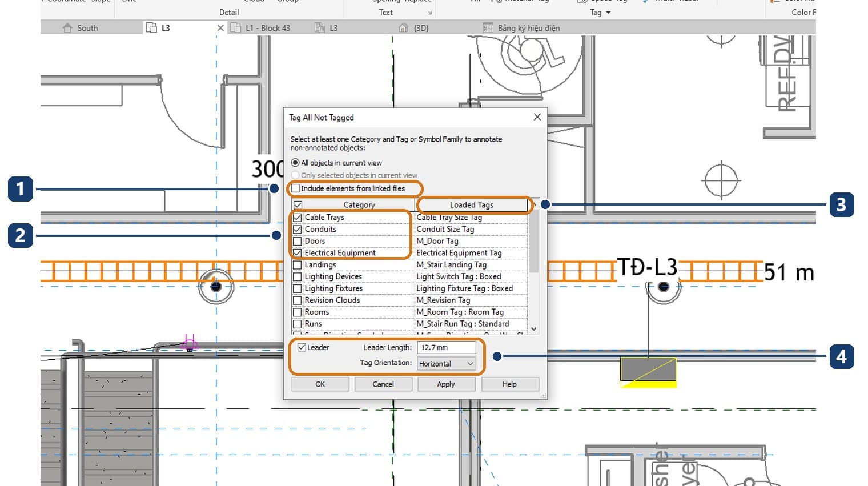Click the Apply button
The height and width of the screenshot is (486, 868).
pyautogui.click(x=446, y=384)
